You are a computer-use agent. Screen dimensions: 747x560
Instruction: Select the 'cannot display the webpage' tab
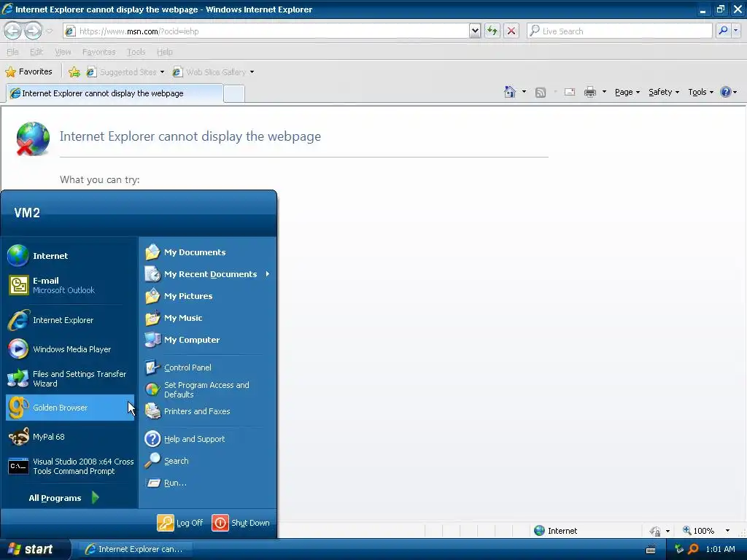[115, 93]
